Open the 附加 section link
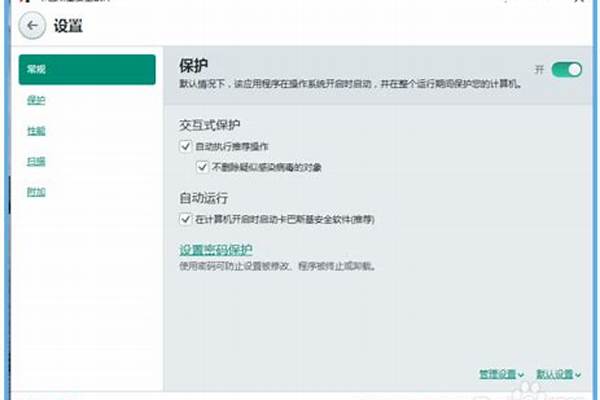 tap(36, 192)
